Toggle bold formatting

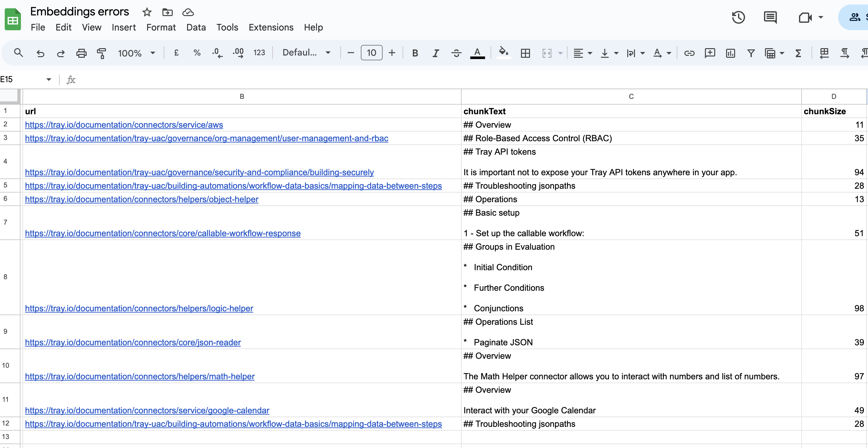(415, 53)
